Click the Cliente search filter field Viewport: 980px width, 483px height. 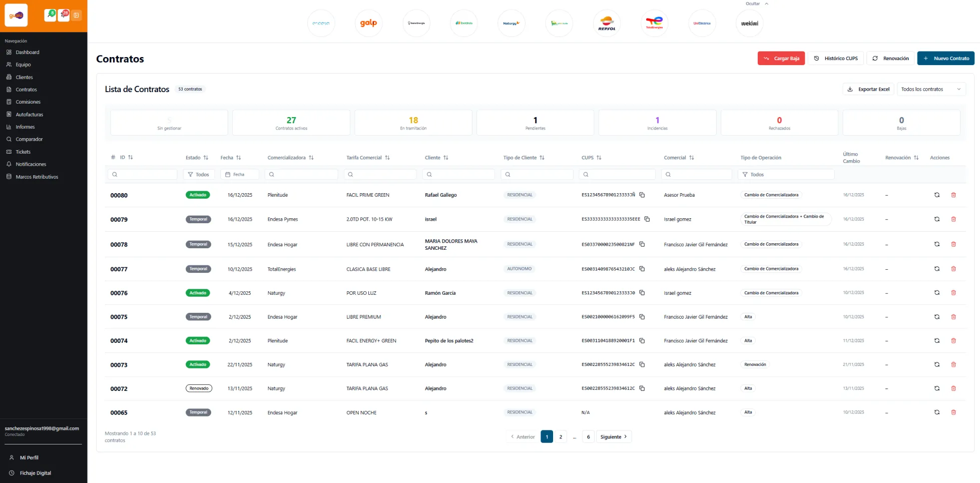click(x=458, y=175)
